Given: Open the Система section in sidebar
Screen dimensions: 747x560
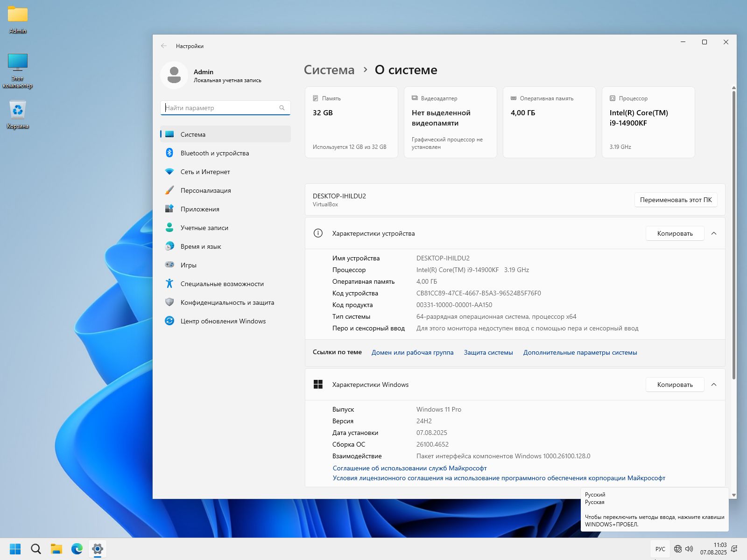Looking at the screenshot, I should [226, 134].
